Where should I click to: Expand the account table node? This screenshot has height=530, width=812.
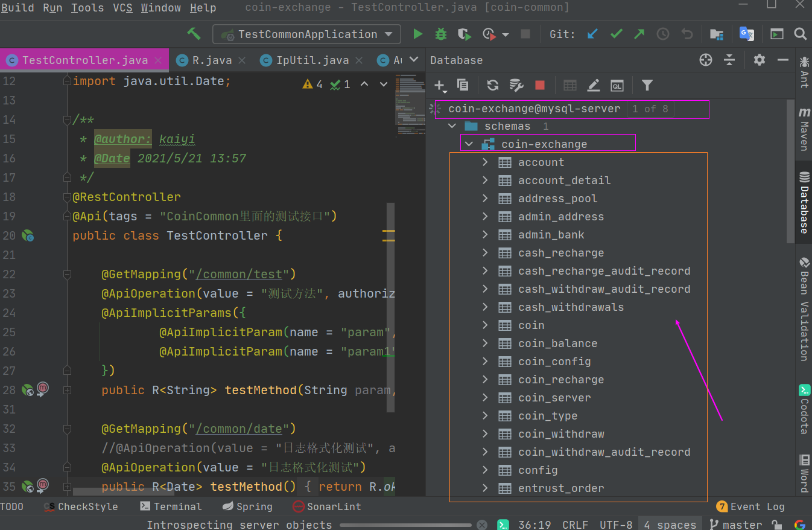485,162
